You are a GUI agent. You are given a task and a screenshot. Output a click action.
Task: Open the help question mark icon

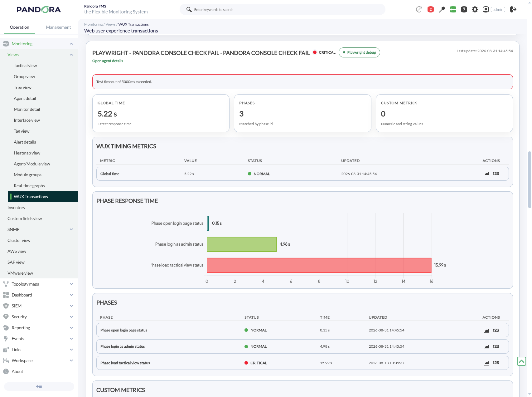point(464,9)
